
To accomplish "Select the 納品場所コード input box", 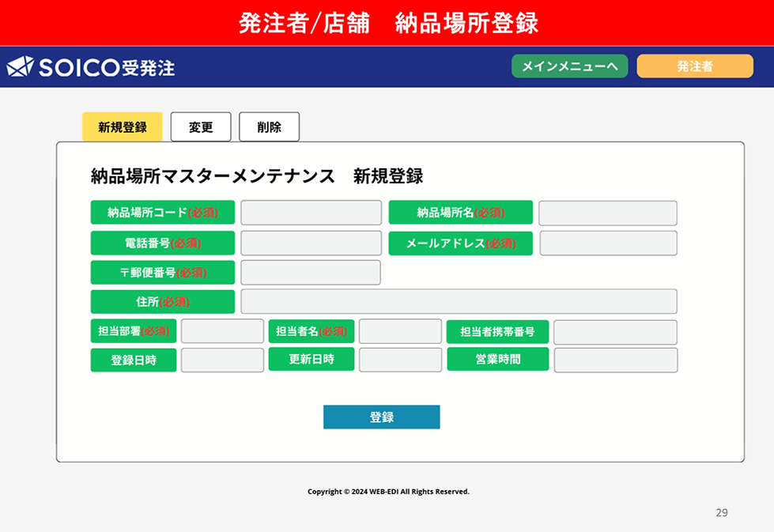I will pos(311,212).
